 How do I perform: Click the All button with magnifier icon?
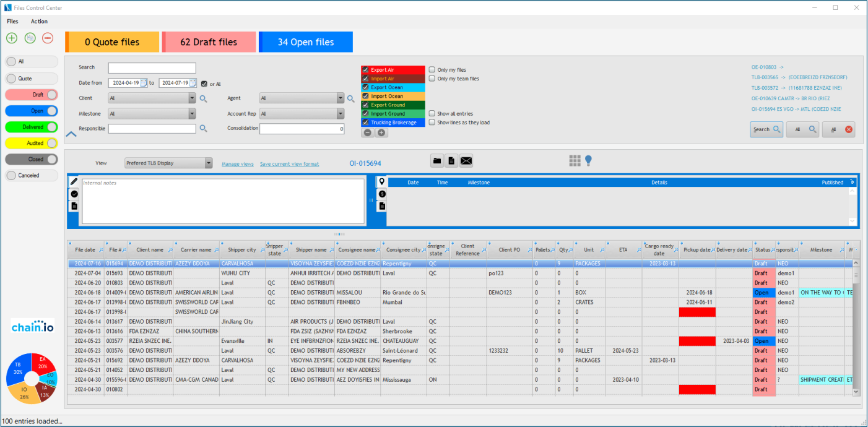tap(803, 129)
